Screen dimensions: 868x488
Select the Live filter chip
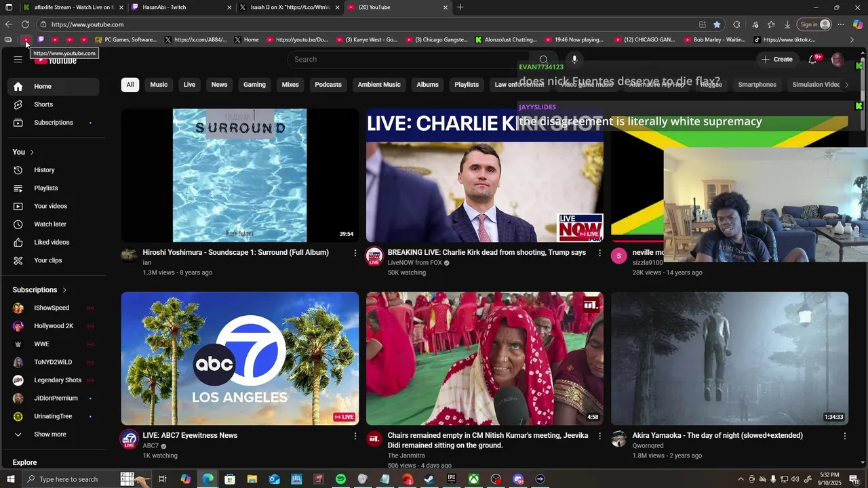tap(189, 85)
